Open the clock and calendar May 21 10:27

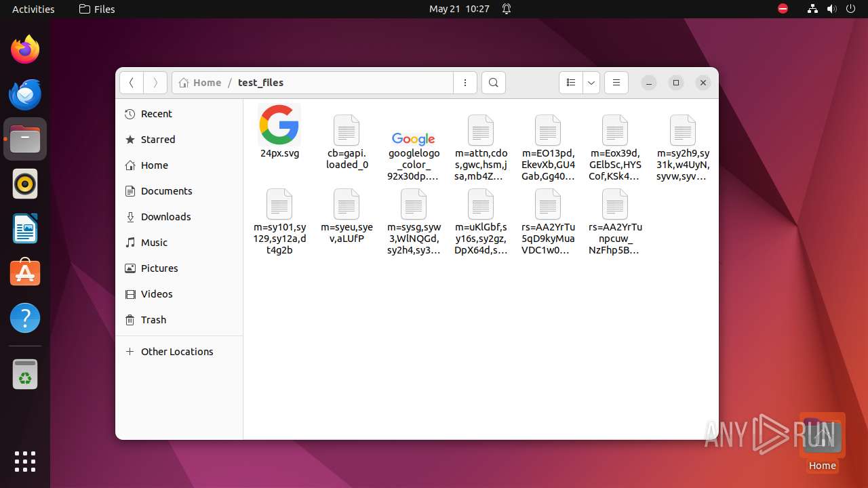(459, 9)
